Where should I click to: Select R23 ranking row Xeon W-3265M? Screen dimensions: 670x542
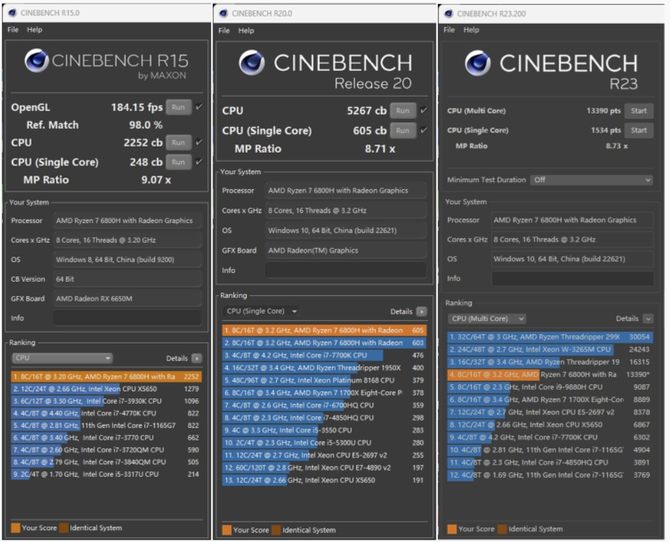click(550, 349)
